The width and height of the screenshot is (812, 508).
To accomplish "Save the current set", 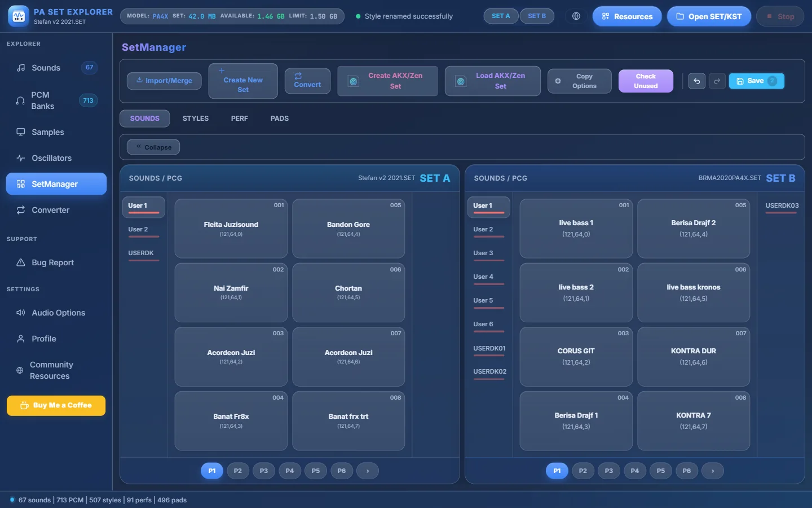I will [757, 81].
